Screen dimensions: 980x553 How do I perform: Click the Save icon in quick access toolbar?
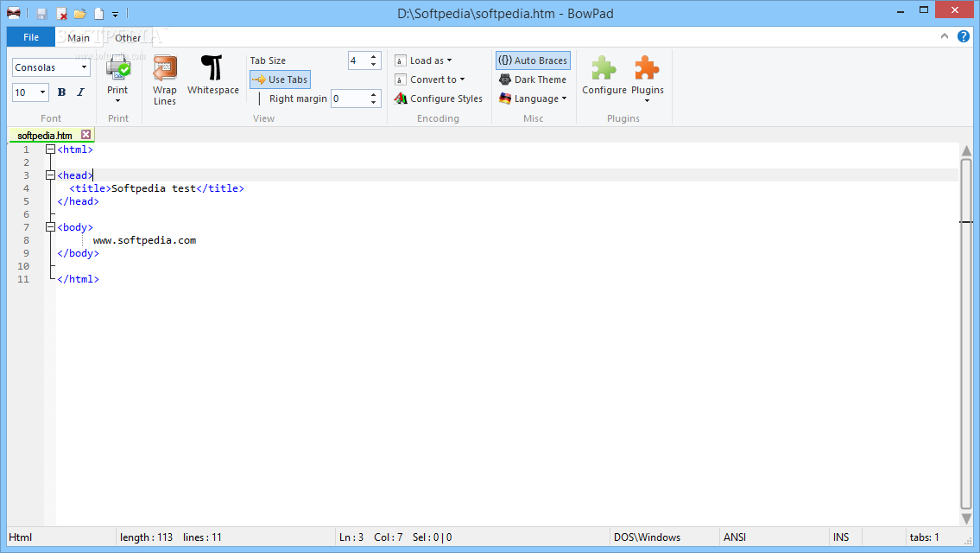(x=41, y=13)
